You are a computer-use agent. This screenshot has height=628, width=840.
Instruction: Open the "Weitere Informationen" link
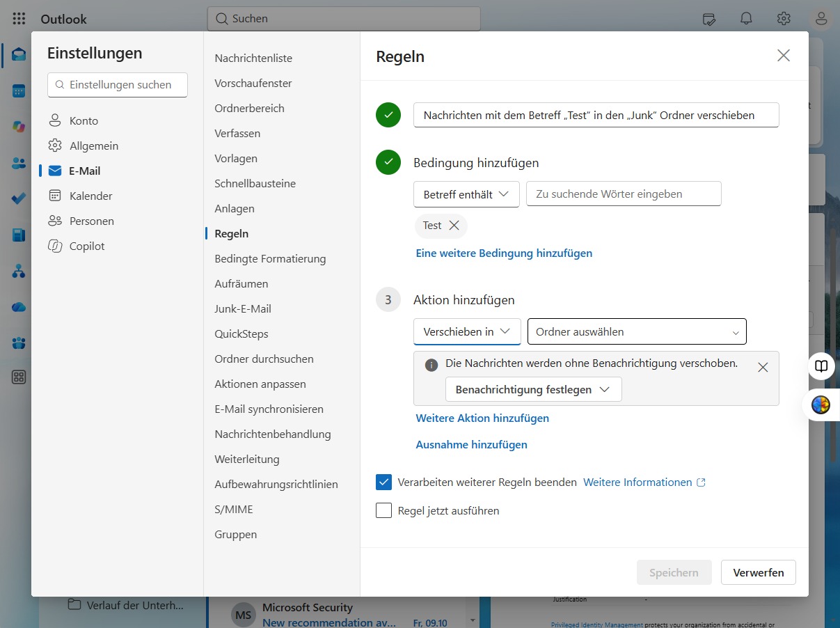pyautogui.click(x=644, y=482)
